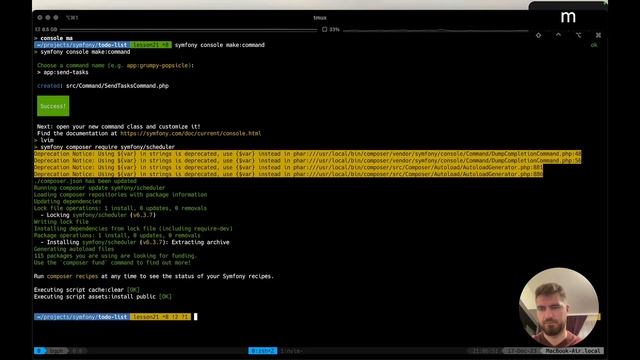The width and height of the screenshot is (640, 360).
Task: Click the app:send-tasks command name entry
Action: 66,72
